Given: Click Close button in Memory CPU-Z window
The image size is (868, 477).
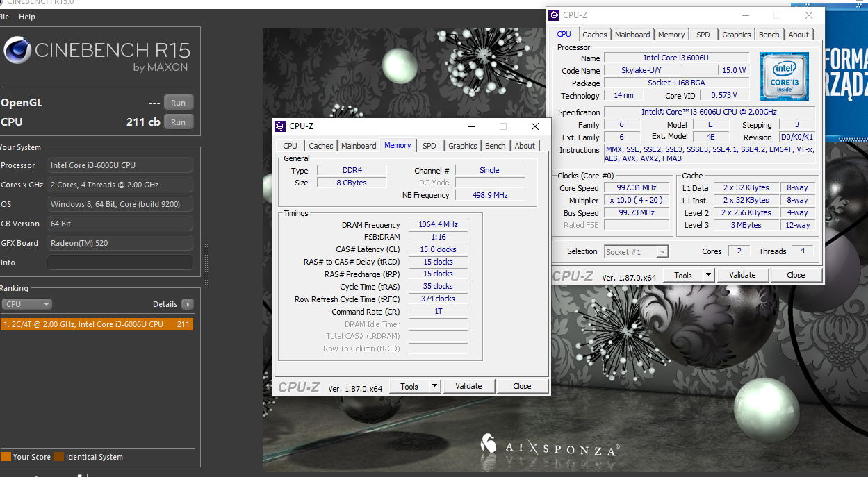Looking at the screenshot, I should tap(522, 386).
